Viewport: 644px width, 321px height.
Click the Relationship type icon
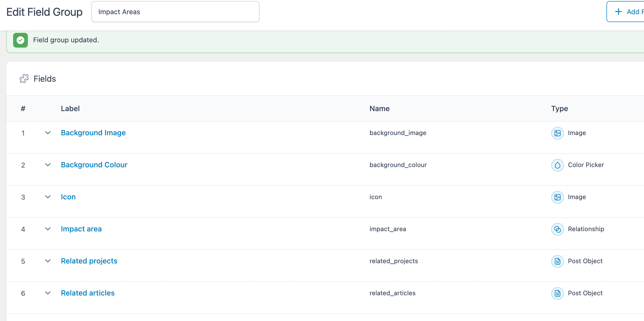coord(557,229)
